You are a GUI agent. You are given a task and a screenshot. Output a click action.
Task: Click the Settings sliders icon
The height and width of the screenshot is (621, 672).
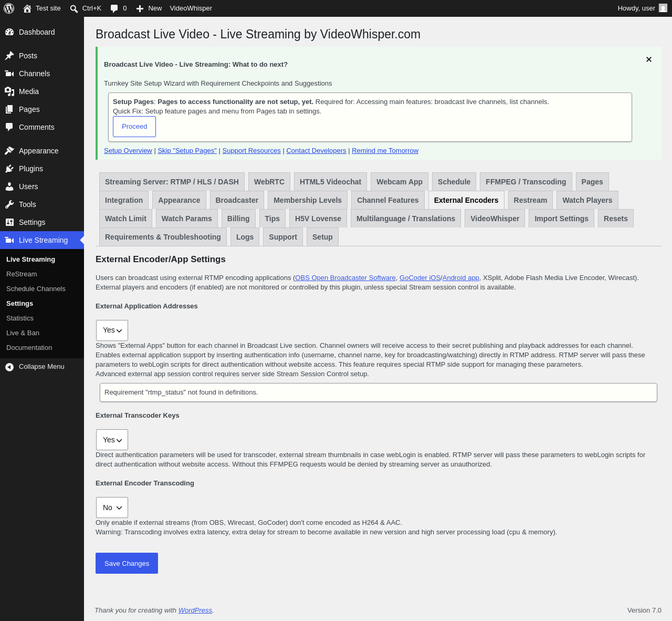pos(9,222)
